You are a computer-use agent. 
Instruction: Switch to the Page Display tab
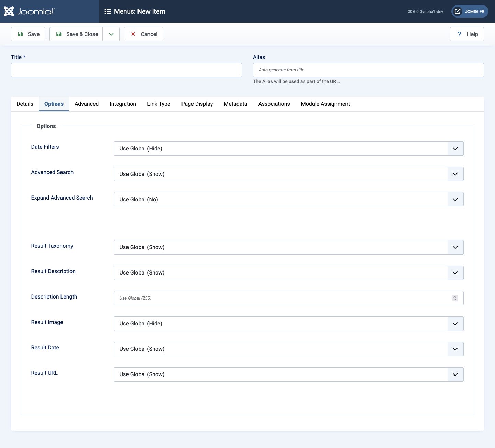coord(197,104)
